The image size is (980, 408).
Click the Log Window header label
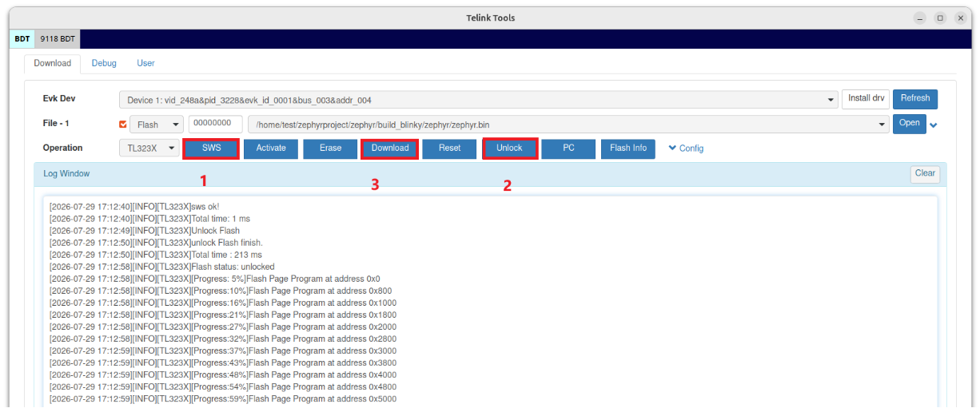coord(66,173)
